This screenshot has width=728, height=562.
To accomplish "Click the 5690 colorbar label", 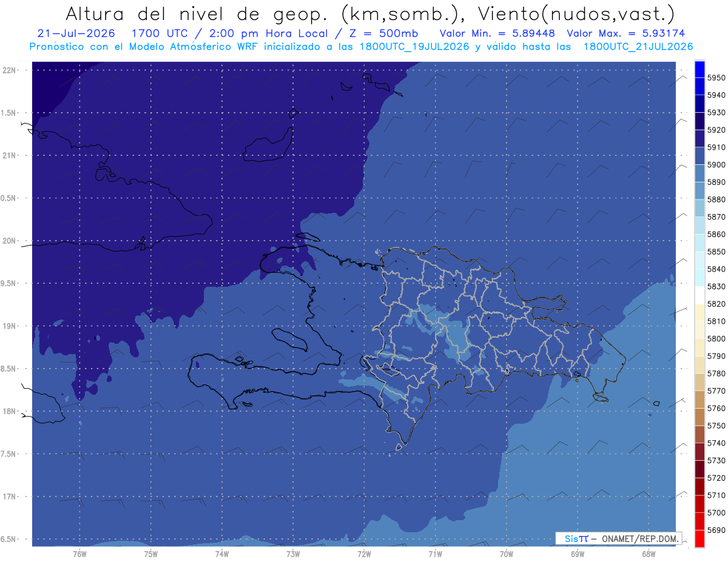I will [x=716, y=530].
